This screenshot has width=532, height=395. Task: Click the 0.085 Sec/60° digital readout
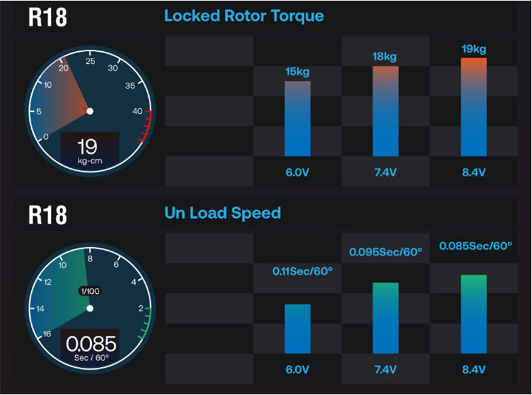coord(90,348)
